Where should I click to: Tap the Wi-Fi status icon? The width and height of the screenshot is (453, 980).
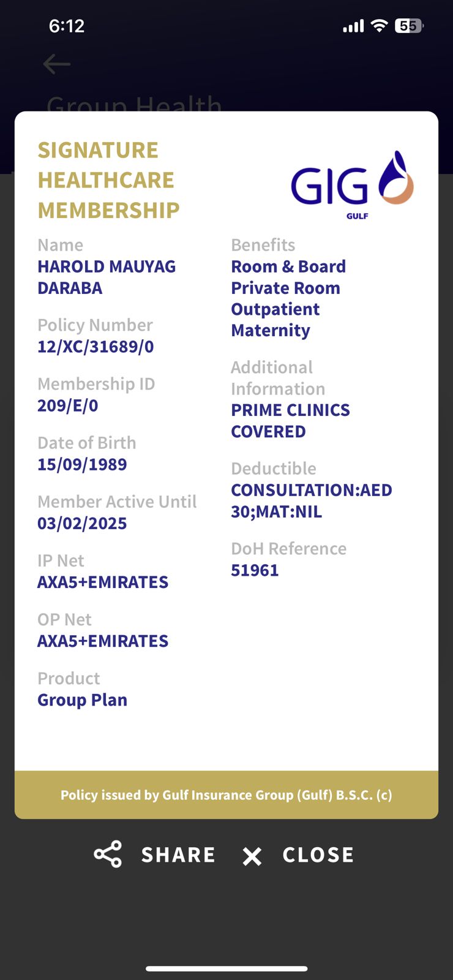click(380, 26)
